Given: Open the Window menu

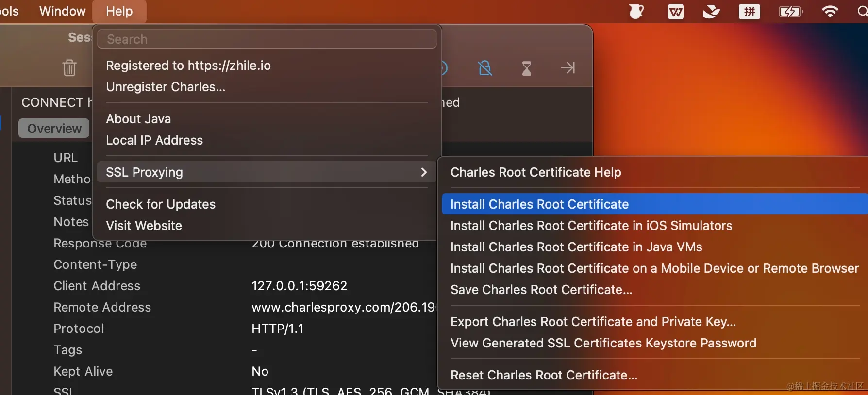Looking at the screenshot, I should [63, 11].
